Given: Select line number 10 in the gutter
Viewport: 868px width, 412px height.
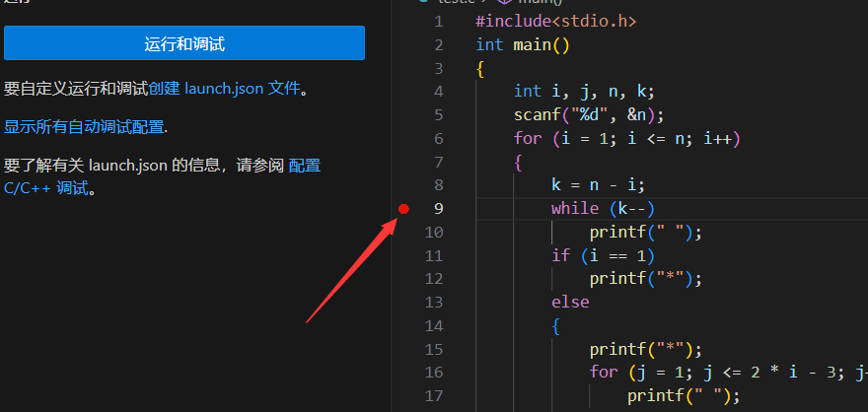Looking at the screenshot, I should click(435, 233).
